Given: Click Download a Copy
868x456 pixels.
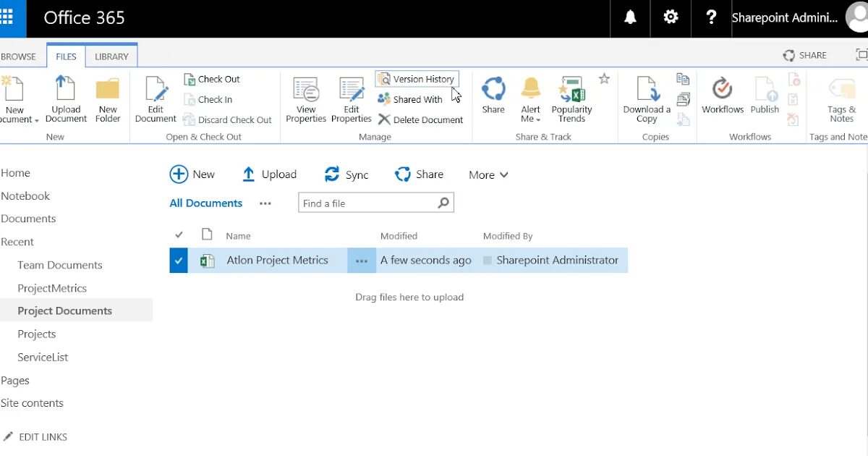Looking at the screenshot, I should [647, 100].
